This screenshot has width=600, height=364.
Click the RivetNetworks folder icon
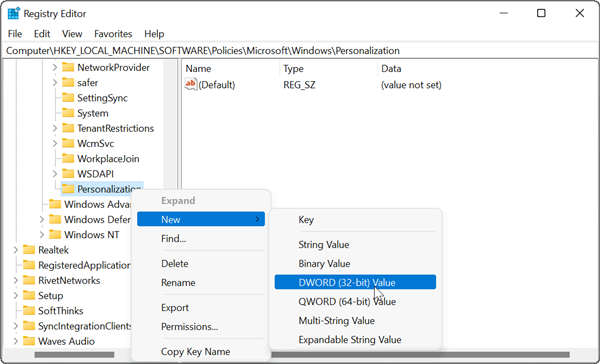click(x=29, y=280)
